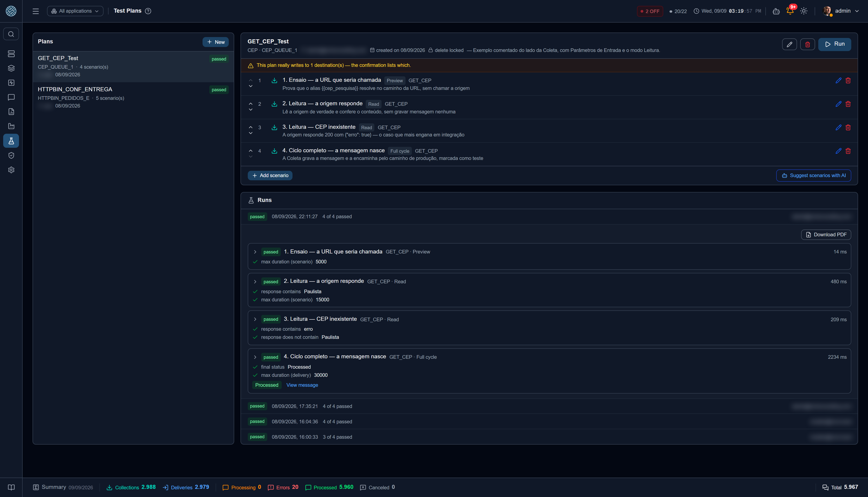Select the GET_CEP_Test plan in list
Screen dimensions: 868x497
tap(133, 67)
